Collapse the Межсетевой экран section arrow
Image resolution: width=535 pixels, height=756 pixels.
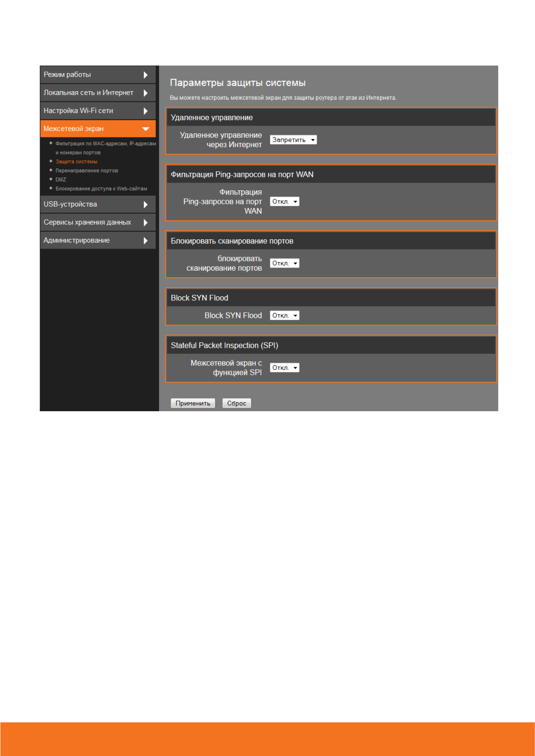click(146, 129)
